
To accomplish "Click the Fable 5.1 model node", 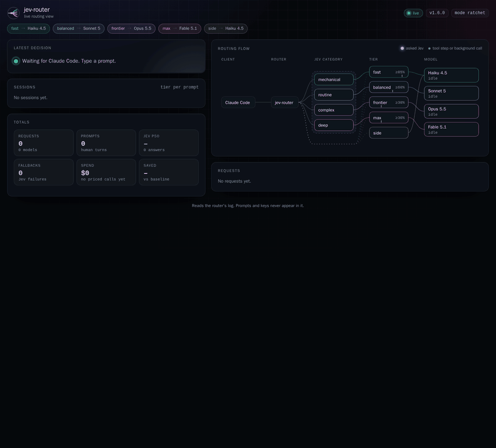I will point(451,129).
